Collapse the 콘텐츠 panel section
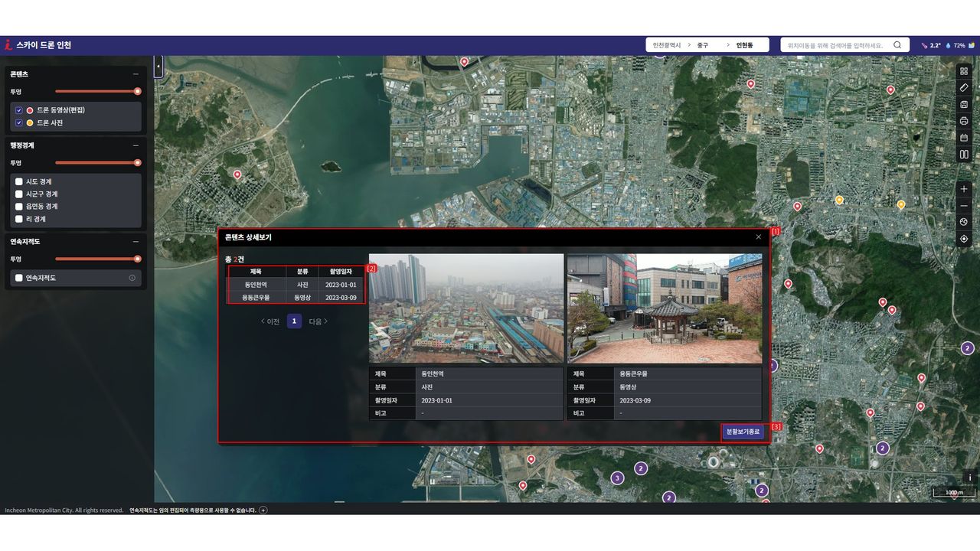 (x=136, y=74)
